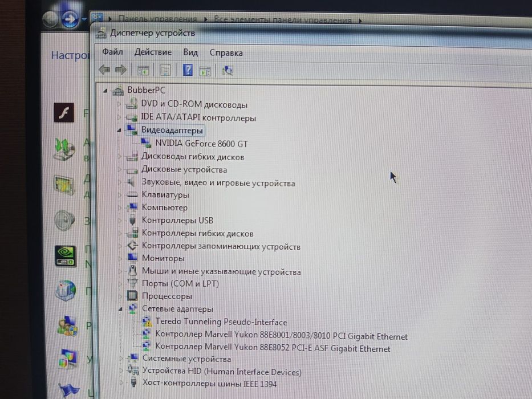532x399 pixels.
Task: Click Системные устройства label
Action: tap(186, 359)
